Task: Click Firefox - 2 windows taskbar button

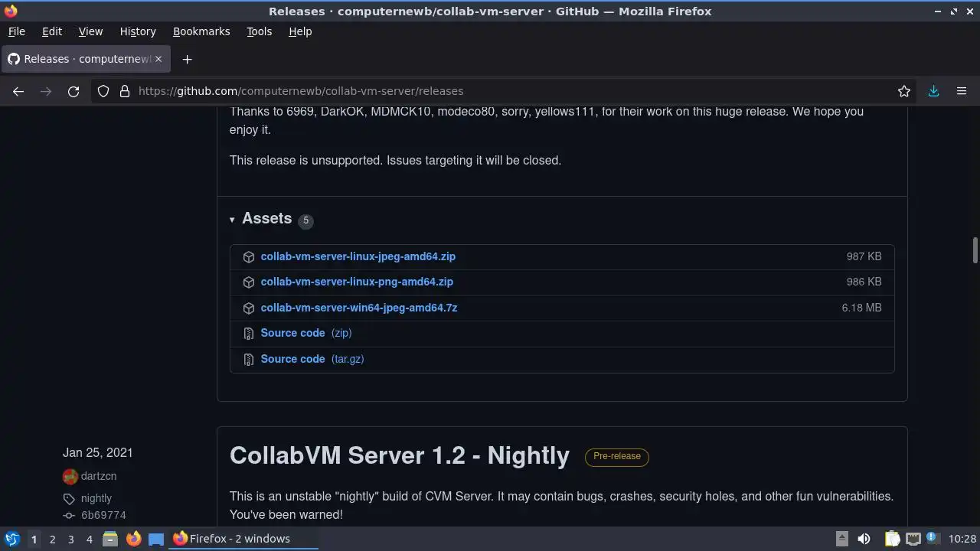Action: point(243,539)
